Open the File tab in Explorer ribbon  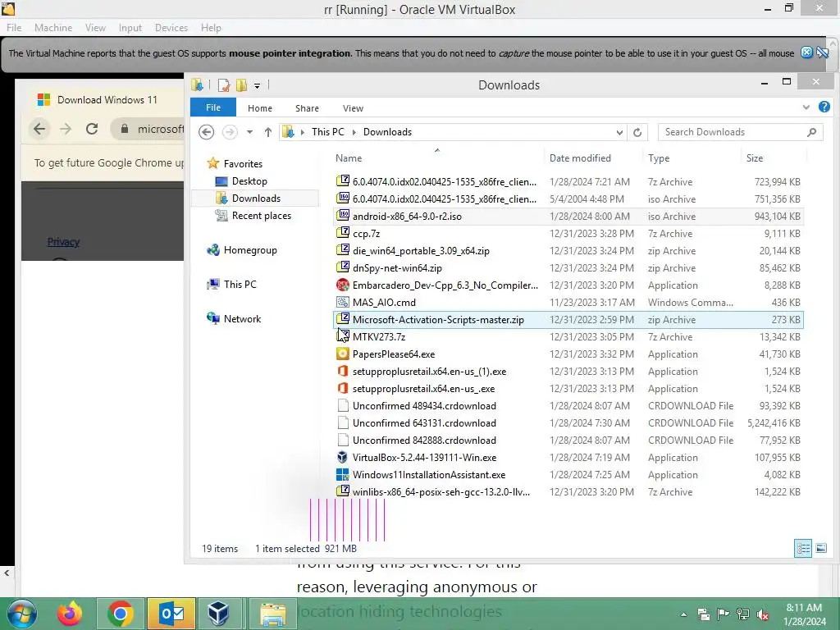click(212, 107)
